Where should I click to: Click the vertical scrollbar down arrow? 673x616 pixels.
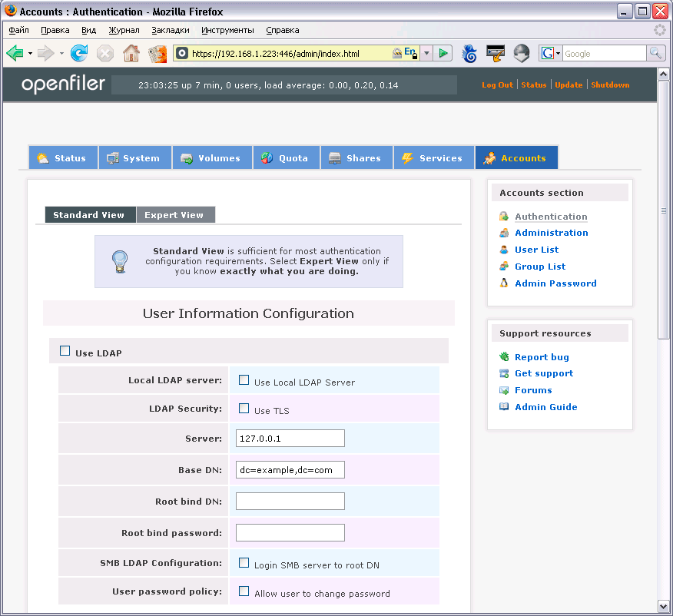(665, 607)
